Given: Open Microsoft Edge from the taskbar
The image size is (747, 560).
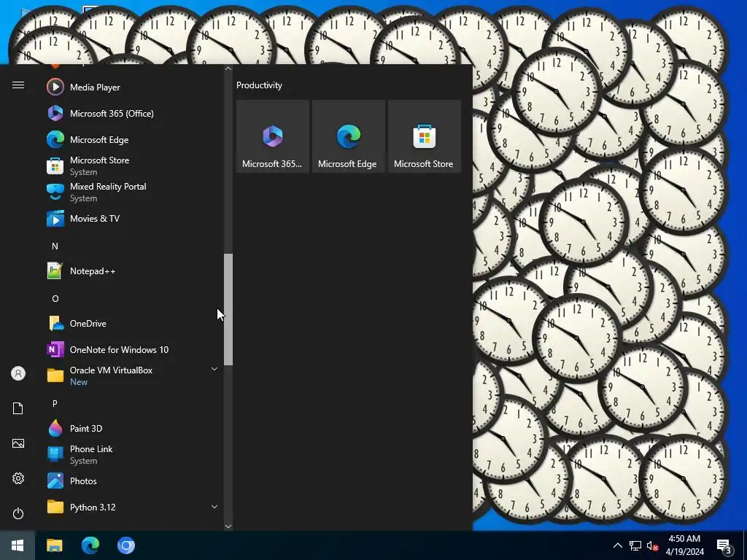Looking at the screenshot, I should click(90, 545).
